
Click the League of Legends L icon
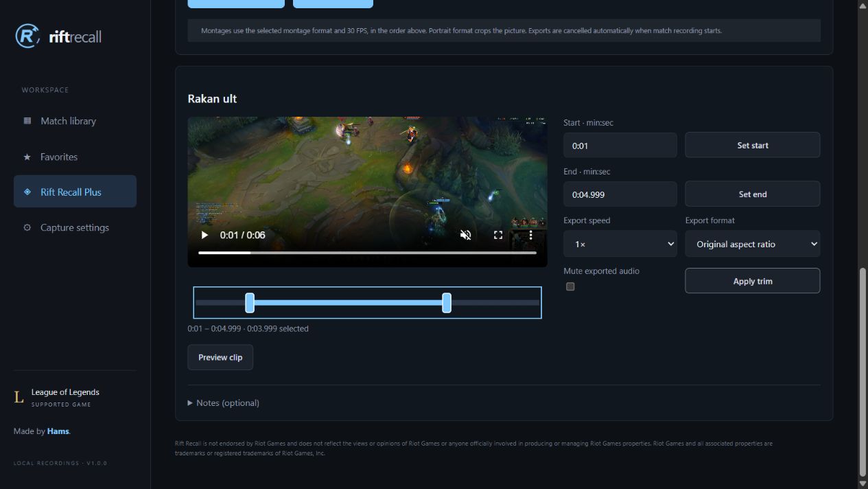[19, 397]
